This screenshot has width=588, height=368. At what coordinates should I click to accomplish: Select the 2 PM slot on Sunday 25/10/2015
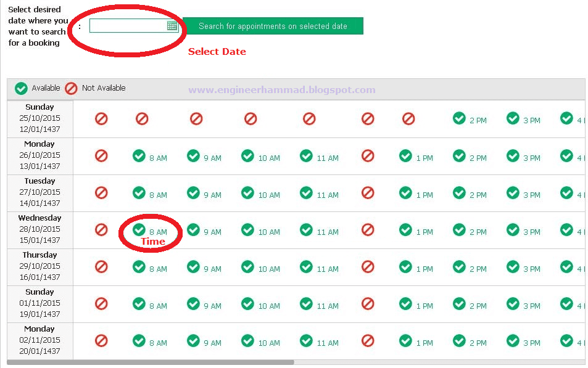(x=460, y=119)
